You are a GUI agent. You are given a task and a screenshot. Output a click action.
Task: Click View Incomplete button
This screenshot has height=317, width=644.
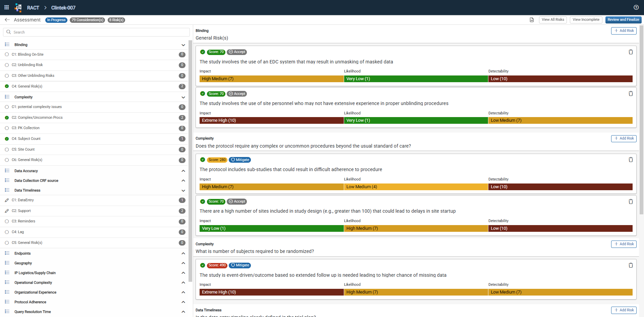point(586,20)
